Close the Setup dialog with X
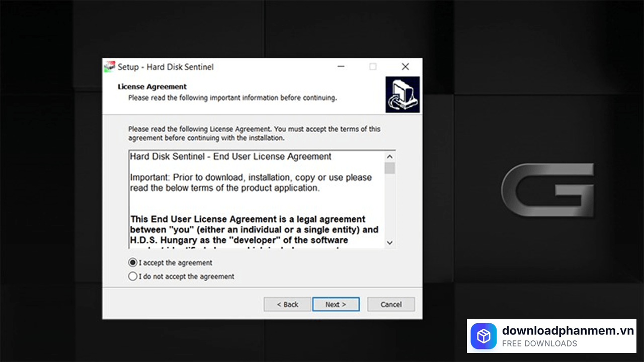 point(405,67)
